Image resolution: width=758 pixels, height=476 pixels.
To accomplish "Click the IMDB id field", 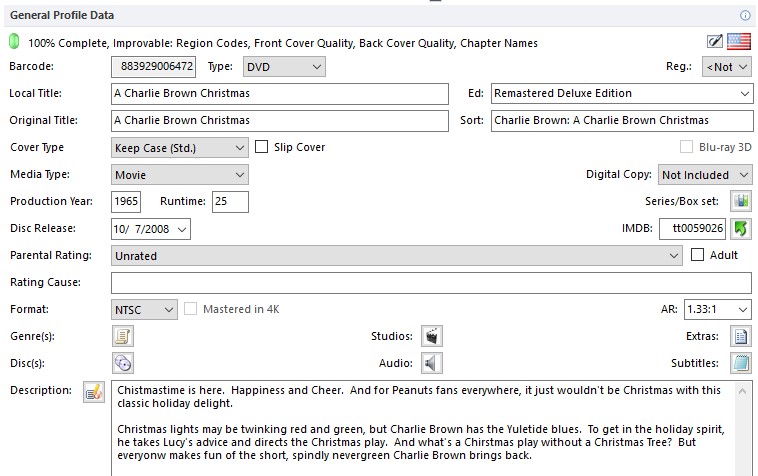I will coord(692,229).
